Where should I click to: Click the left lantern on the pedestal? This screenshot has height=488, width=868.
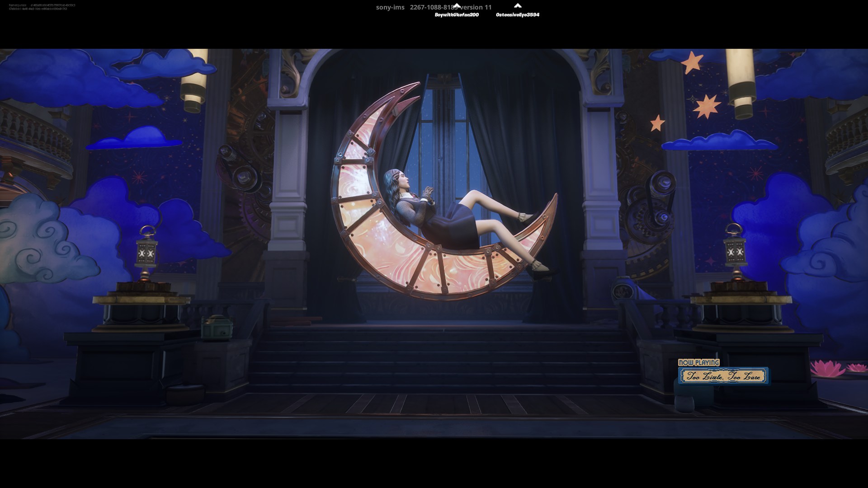point(147,254)
